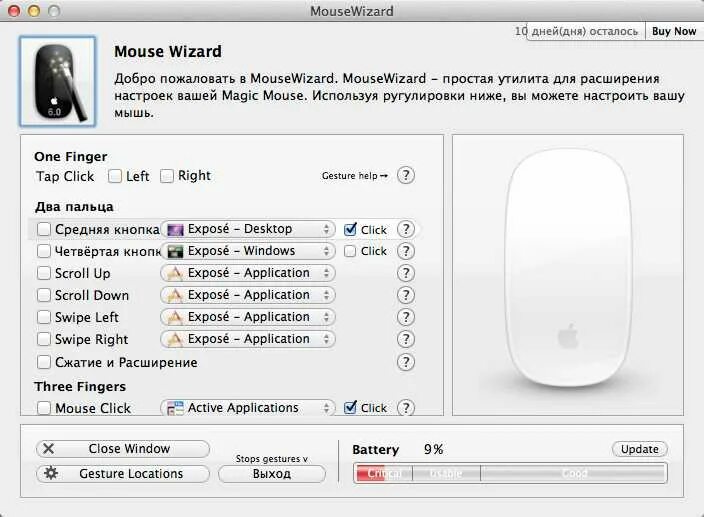Enable the Swipe Right gesture checkbox
Image resolution: width=704 pixels, height=517 pixels.
tap(44, 339)
